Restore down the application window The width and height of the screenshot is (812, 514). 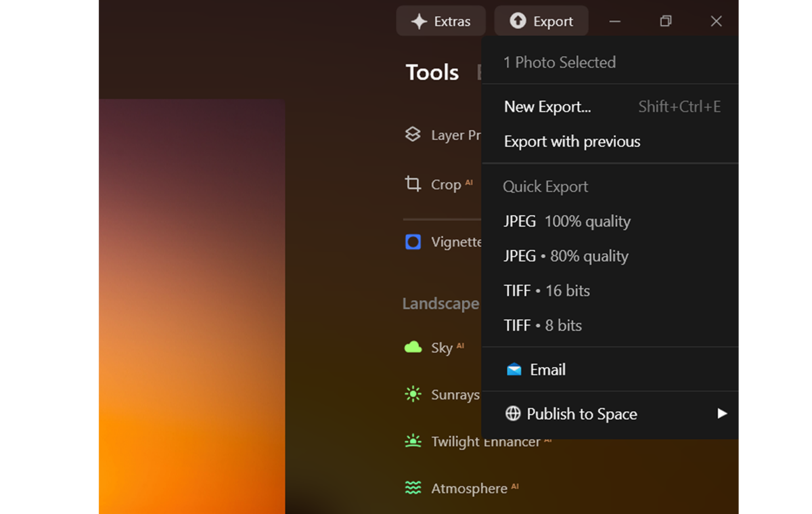(666, 21)
